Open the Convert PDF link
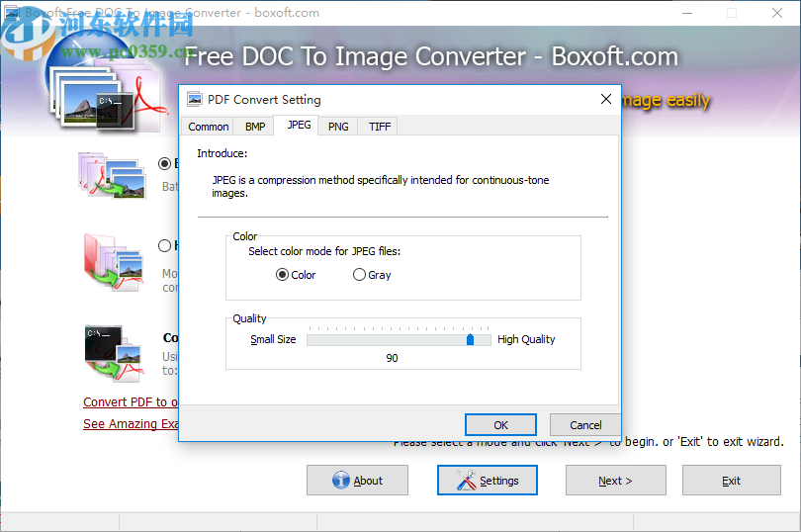801x532 pixels. (131, 402)
